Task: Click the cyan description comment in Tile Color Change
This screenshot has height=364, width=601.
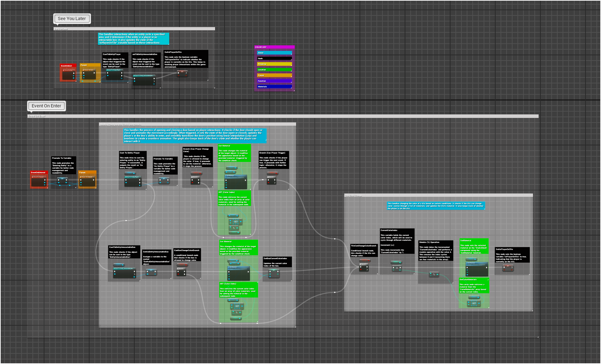Action: coord(436,206)
